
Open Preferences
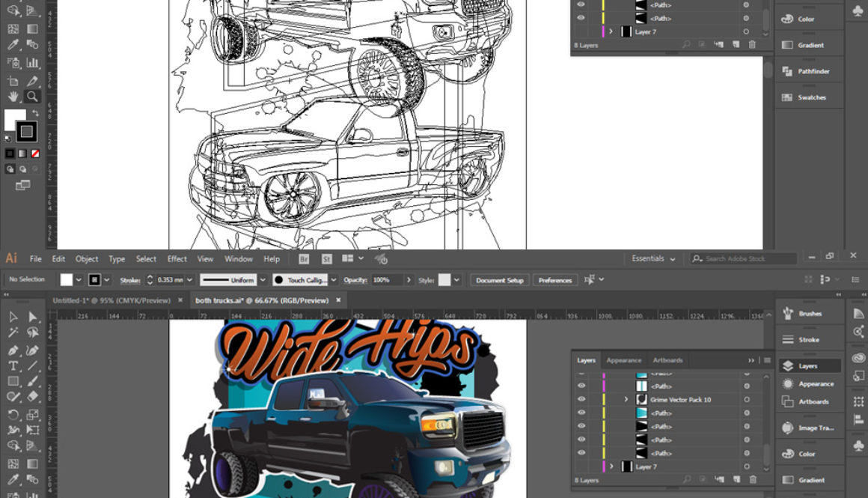(x=554, y=279)
